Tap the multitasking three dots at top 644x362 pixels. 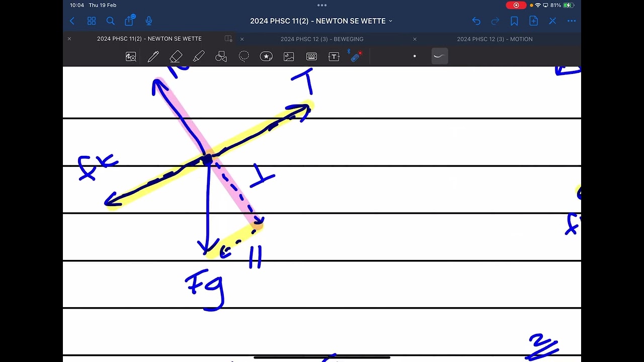tap(322, 5)
